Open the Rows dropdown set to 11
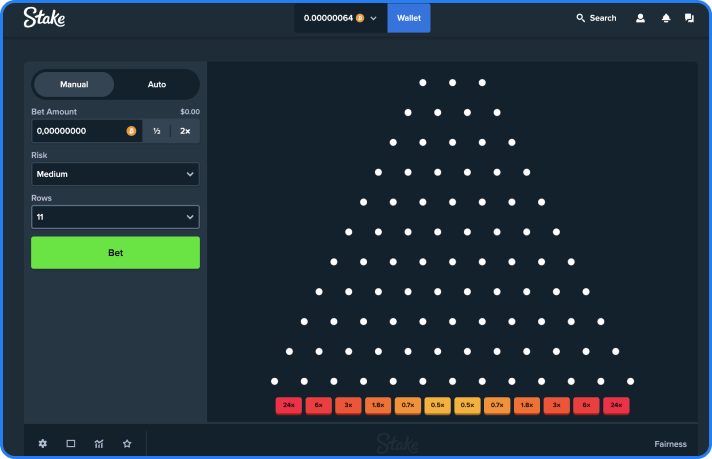Viewport: 712px width, 459px height. 115,217
